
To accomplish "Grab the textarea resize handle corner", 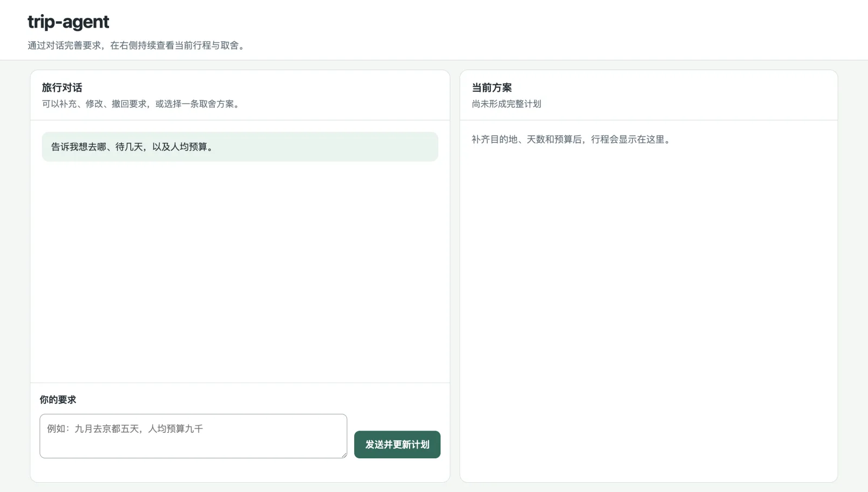I will click(x=343, y=455).
